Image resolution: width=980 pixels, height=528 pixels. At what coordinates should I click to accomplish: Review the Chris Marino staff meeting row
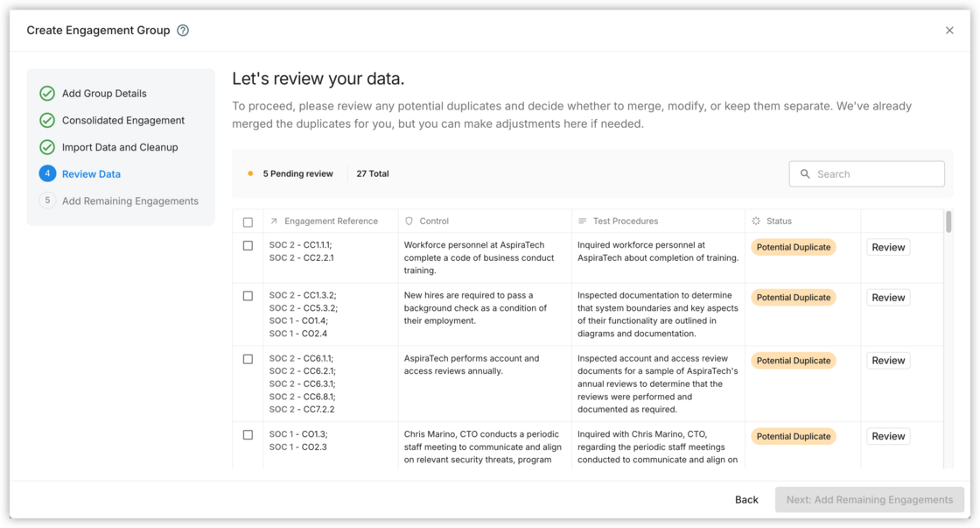(x=888, y=436)
